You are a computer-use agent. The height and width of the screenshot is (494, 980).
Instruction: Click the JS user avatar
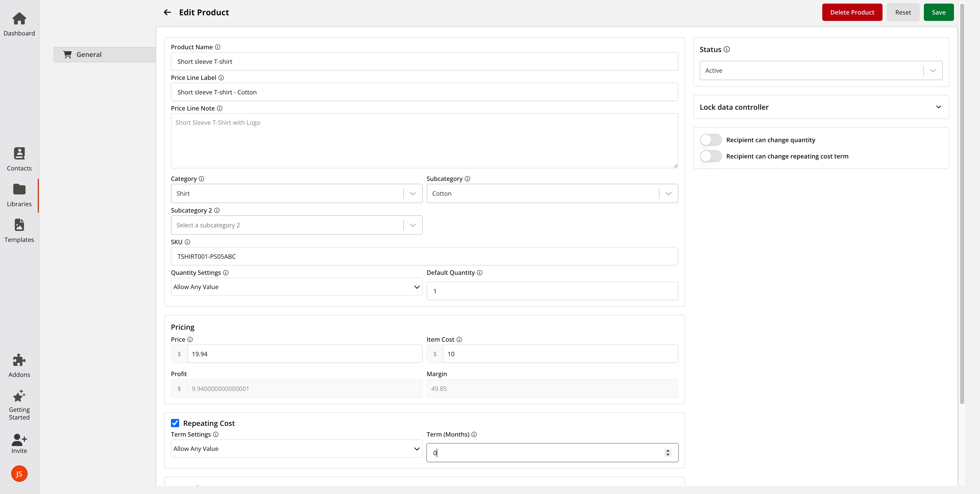pos(19,474)
